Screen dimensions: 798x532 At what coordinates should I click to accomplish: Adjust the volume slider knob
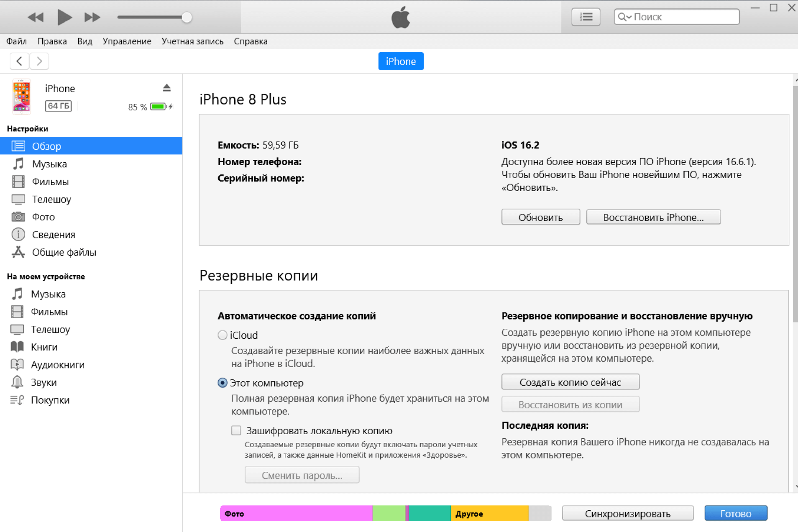(187, 17)
